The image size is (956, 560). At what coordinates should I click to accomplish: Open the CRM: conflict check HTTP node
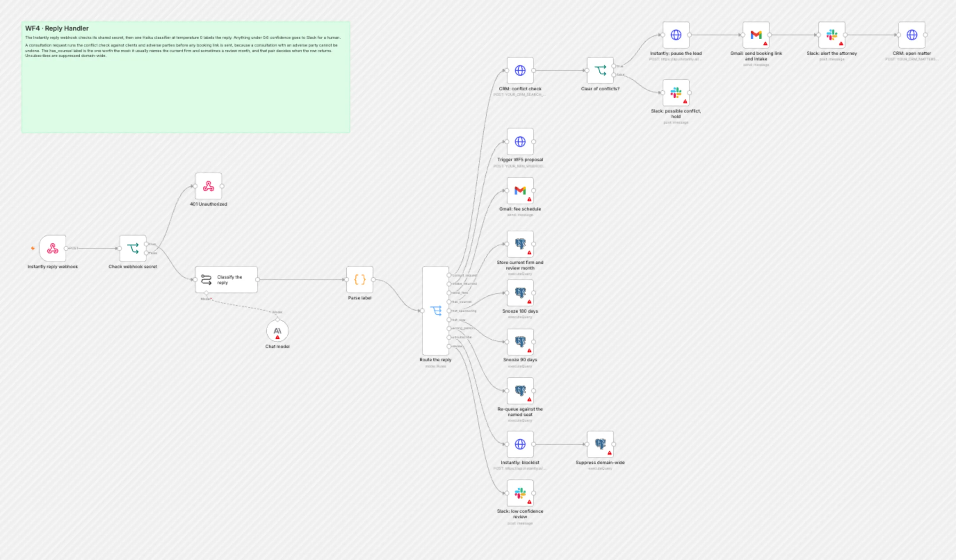pyautogui.click(x=520, y=71)
